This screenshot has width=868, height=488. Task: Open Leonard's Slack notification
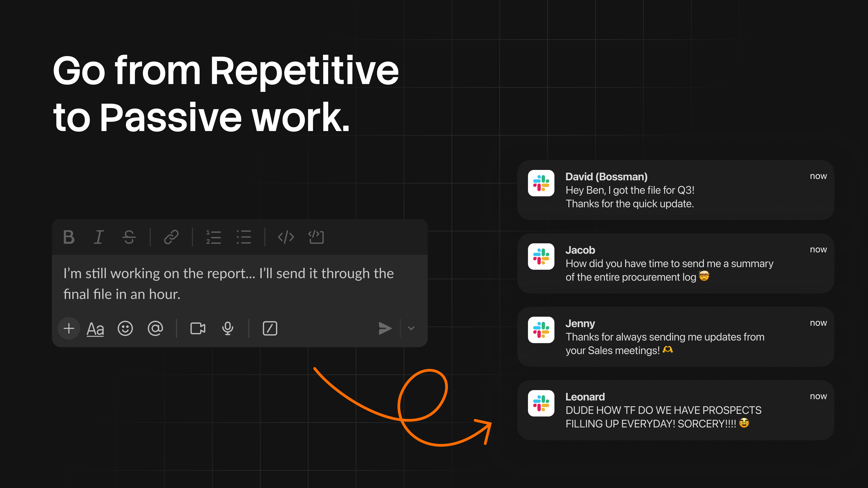675,410
